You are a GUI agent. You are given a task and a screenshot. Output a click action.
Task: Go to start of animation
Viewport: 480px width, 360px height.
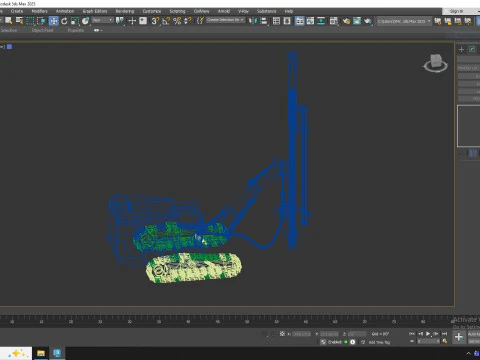tap(412, 333)
